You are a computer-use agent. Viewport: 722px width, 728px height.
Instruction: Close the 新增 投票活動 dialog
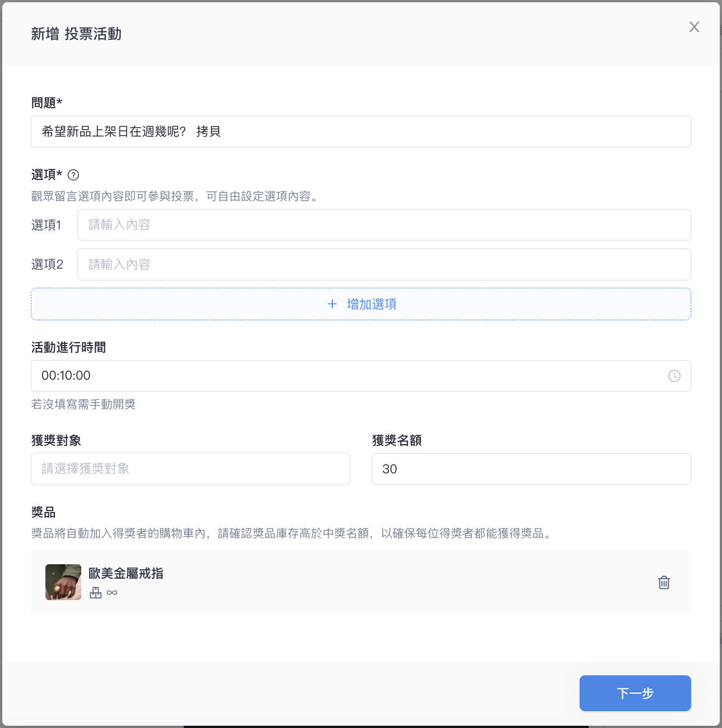tap(694, 27)
